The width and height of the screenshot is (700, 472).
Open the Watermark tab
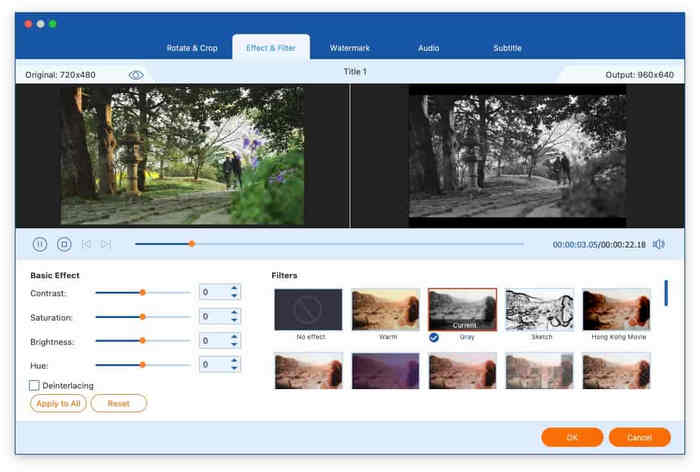coord(350,48)
